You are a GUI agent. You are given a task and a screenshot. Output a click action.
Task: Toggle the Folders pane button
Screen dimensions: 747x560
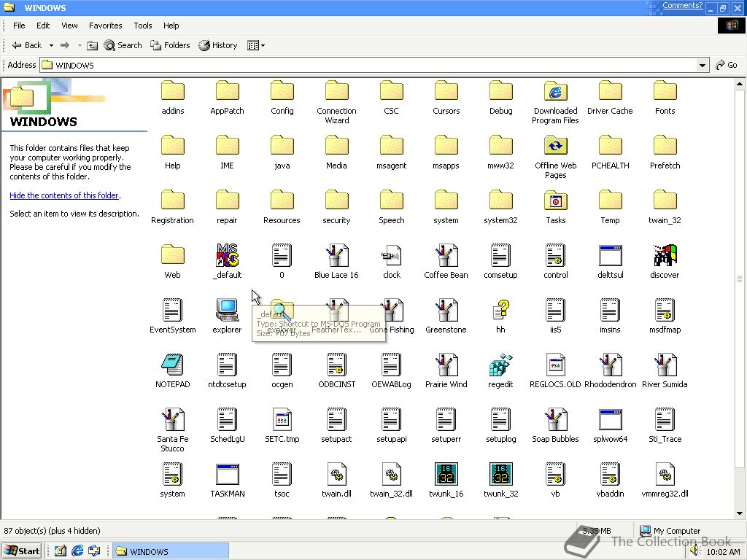click(x=170, y=45)
